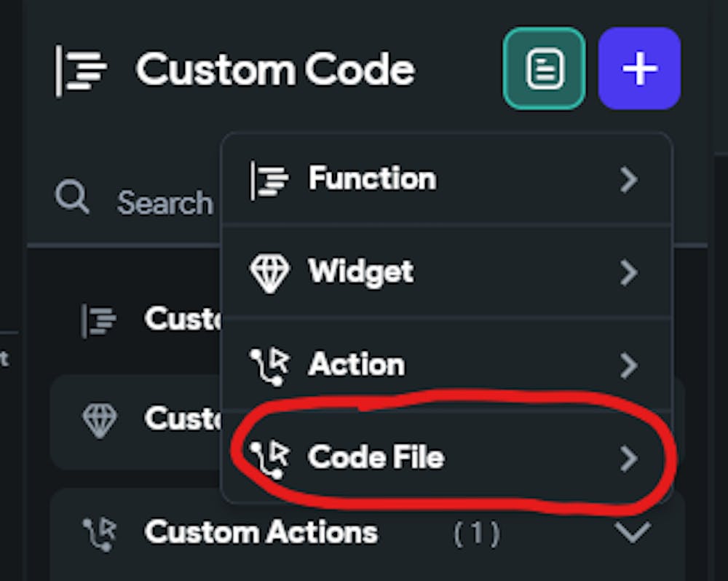Open the Custom Actions entry
728x581 pixels.
pos(261,531)
